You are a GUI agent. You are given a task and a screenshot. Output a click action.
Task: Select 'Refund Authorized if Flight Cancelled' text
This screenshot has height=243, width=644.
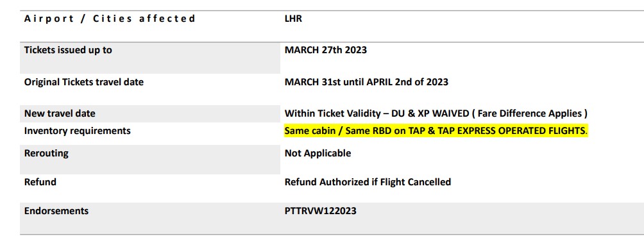coord(368,182)
